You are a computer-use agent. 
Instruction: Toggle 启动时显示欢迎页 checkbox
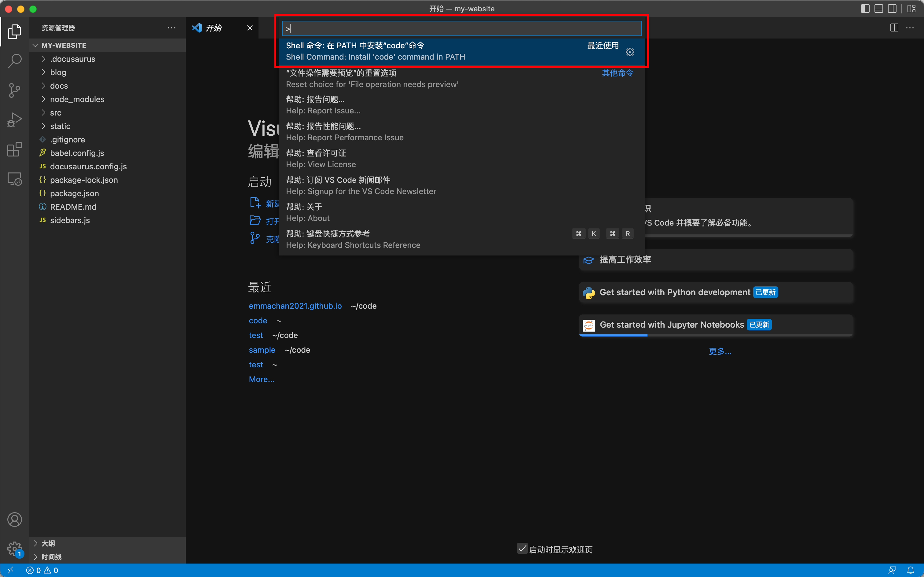[522, 549]
